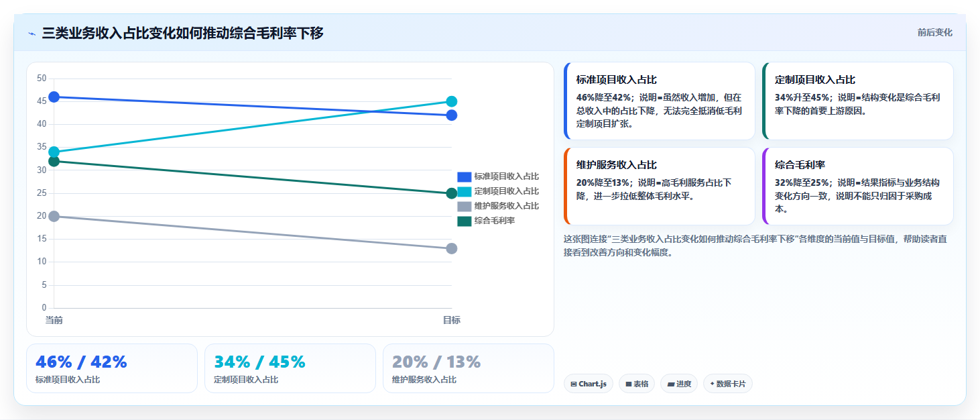Open the 综合毛利率 description card heading
Viewport: 980px width, 420px height.
(800, 164)
